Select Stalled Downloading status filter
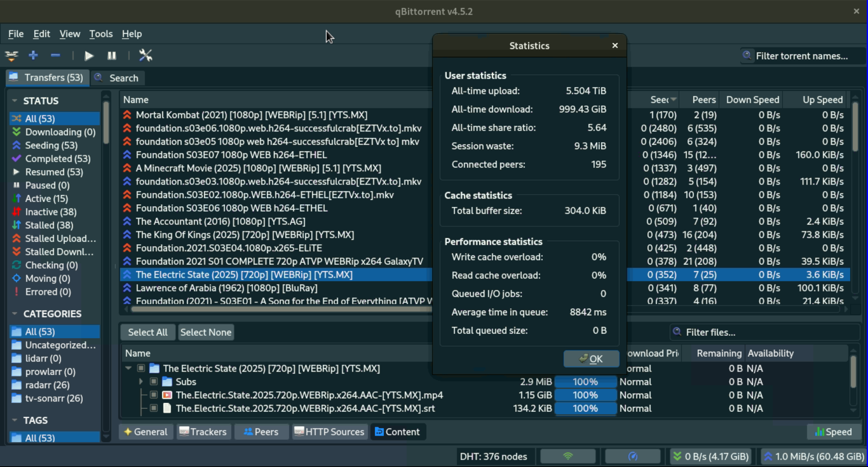The image size is (868, 467). tap(54, 252)
